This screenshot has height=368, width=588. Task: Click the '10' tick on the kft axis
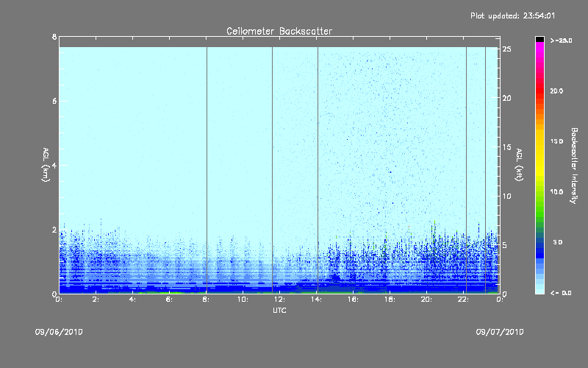[506, 196]
